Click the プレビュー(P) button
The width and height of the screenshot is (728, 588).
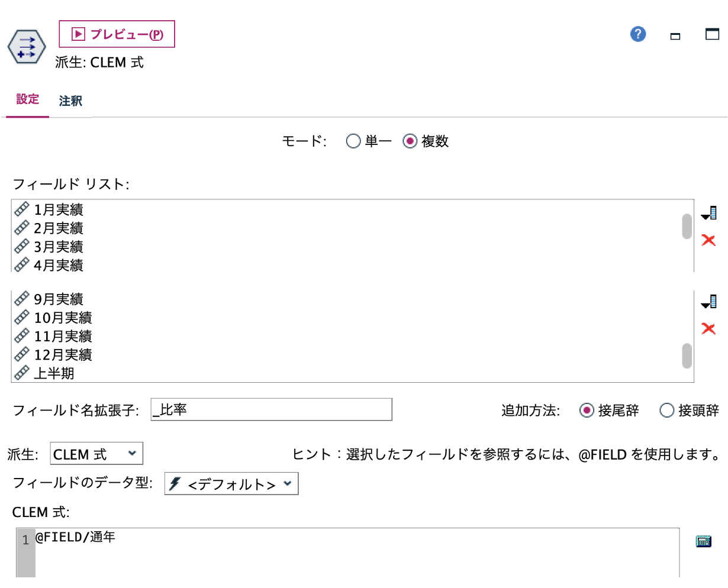117,34
